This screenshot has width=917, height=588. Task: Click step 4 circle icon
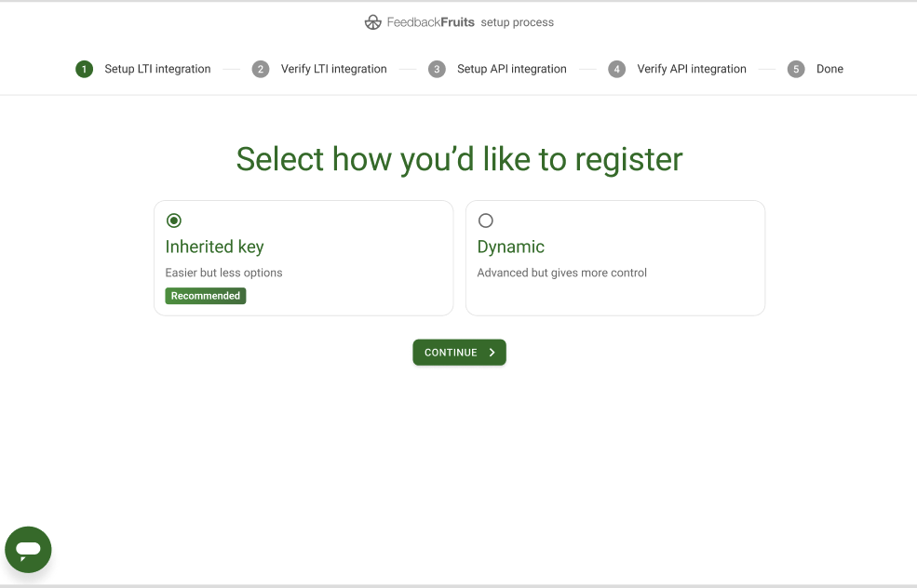click(x=616, y=69)
